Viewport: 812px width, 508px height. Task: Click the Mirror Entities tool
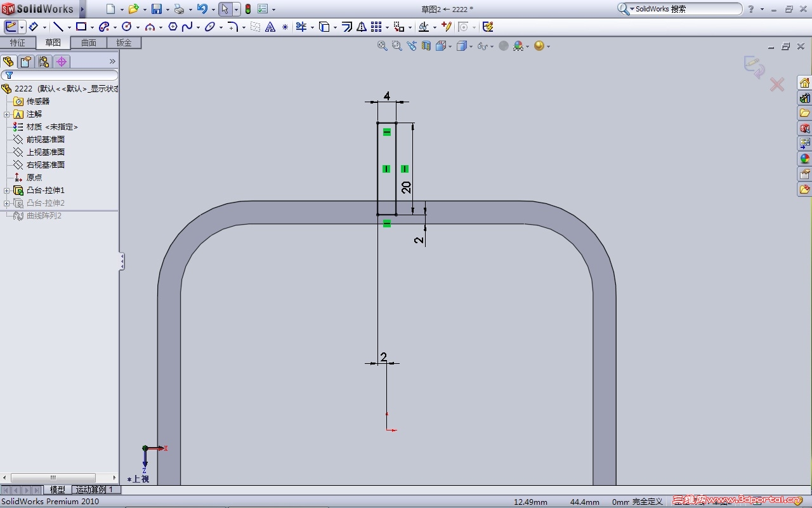pyautogui.click(x=362, y=27)
